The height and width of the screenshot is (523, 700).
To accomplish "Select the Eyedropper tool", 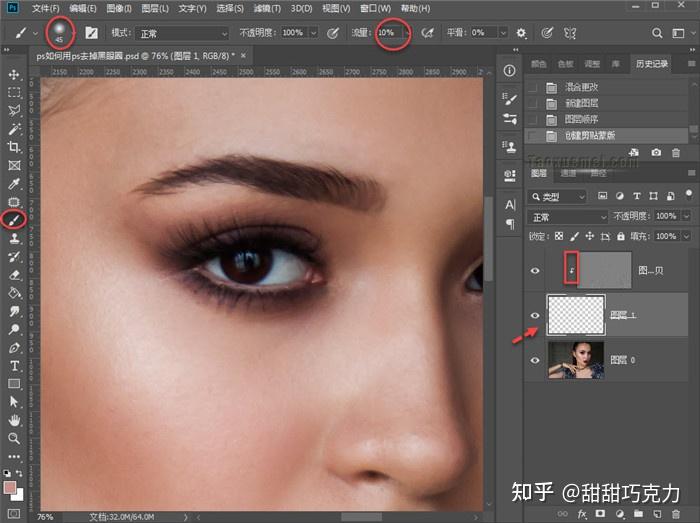I will (x=14, y=183).
